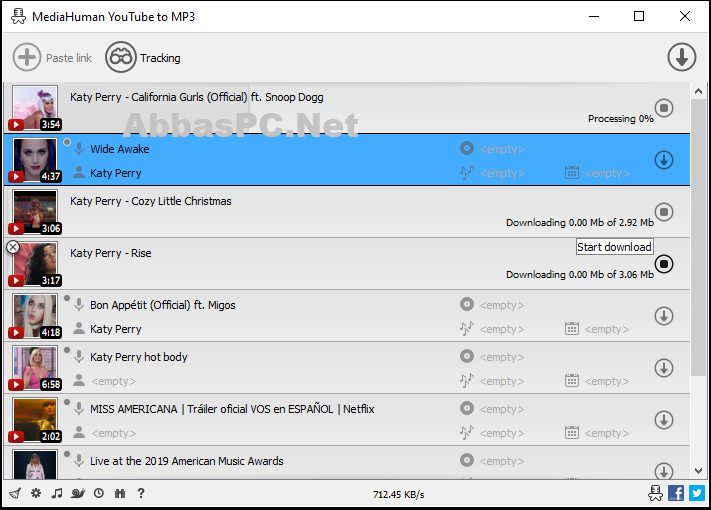Image resolution: width=711 pixels, height=510 pixels.
Task: Toggle the status dot beside Bon Appétit
Action: (67, 298)
